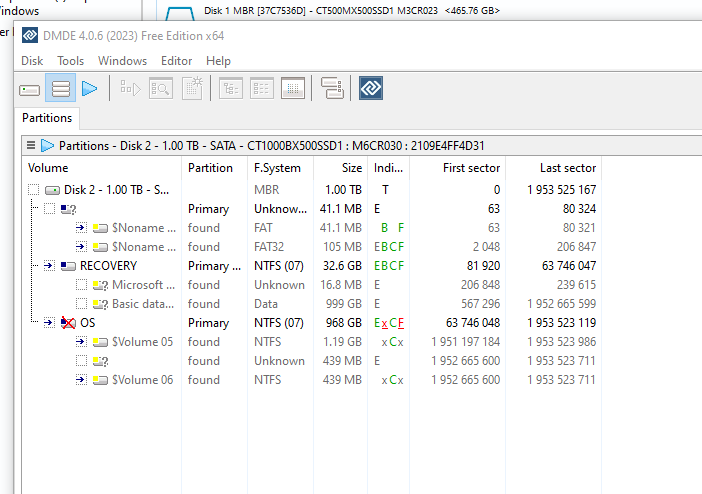Select the Partitions tab
The height and width of the screenshot is (494, 702).
point(47,118)
